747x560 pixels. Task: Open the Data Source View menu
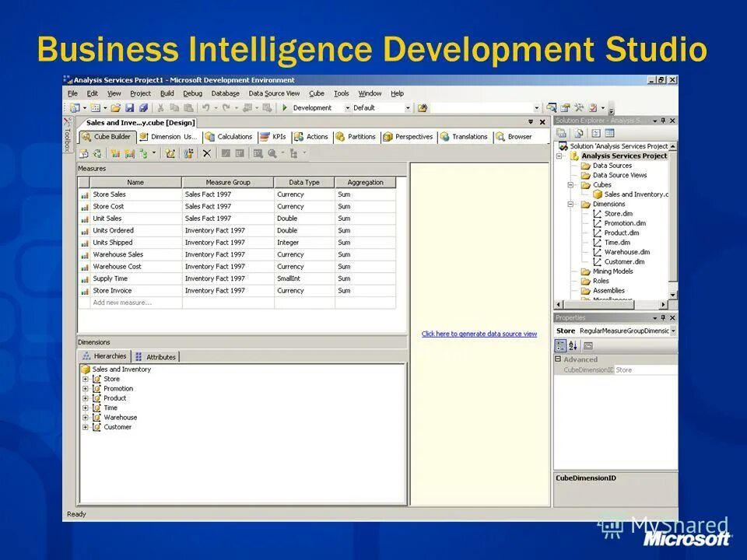pos(274,93)
